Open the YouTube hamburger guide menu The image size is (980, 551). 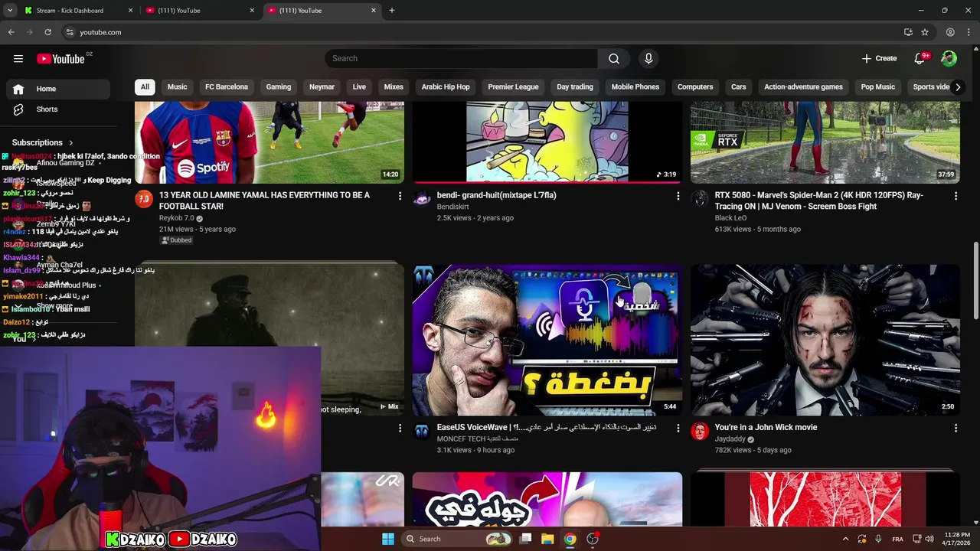[x=18, y=59]
